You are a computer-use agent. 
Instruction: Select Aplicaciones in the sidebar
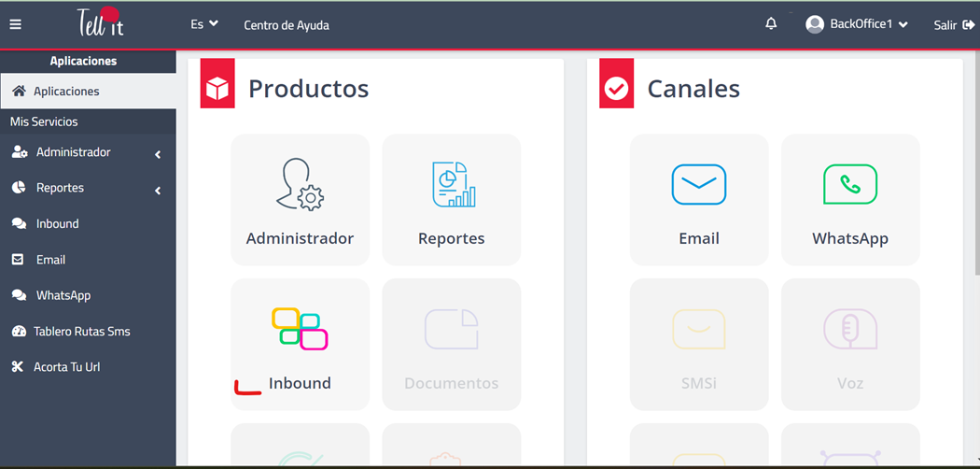tap(88, 92)
